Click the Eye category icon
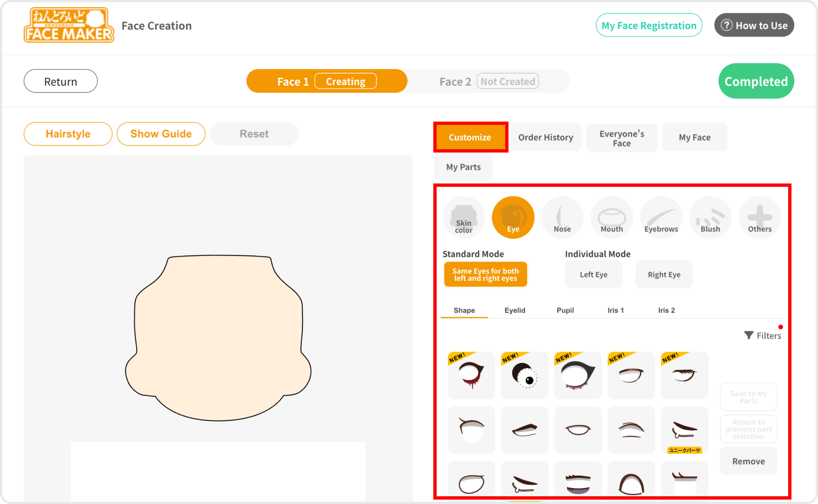818x504 pixels. [x=513, y=218]
